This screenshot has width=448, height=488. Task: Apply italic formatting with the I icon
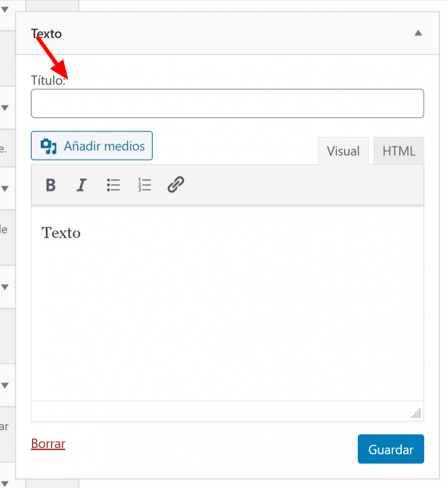[x=81, y=185]
